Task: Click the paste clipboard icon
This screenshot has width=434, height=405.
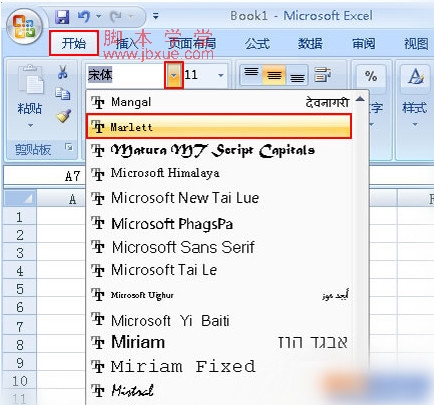Action: pos(30,79)
